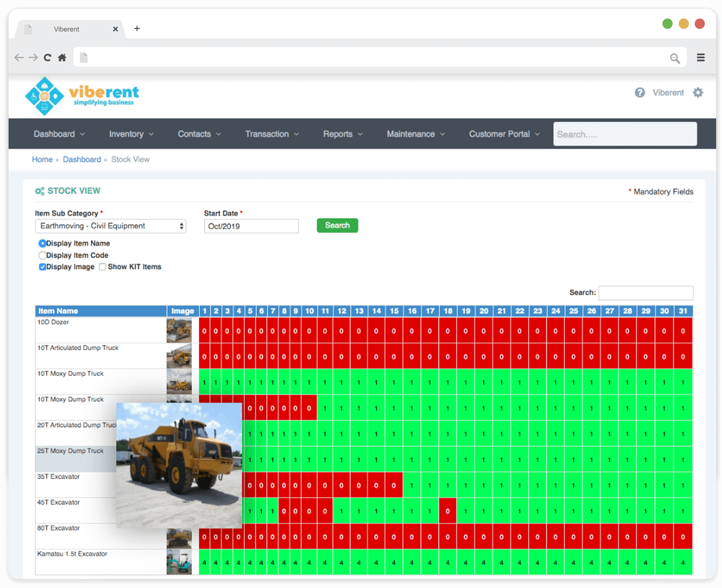Select Display Item Code radio button
Screen dimensions: 722x588
(42, 255)
